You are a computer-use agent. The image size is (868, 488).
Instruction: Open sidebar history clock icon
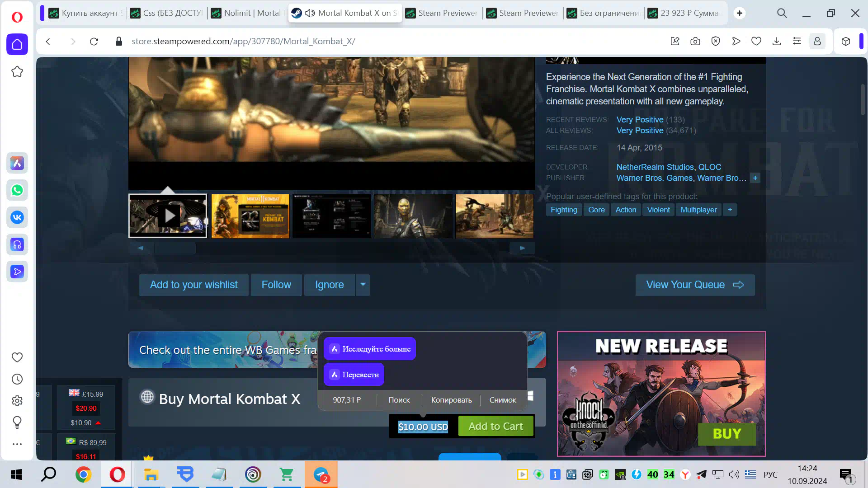click(x=17, y=379)
